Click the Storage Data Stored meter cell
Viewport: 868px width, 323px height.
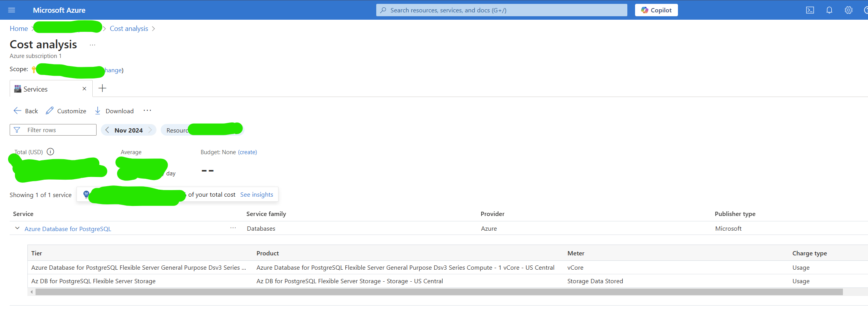(x=595, y=281)
